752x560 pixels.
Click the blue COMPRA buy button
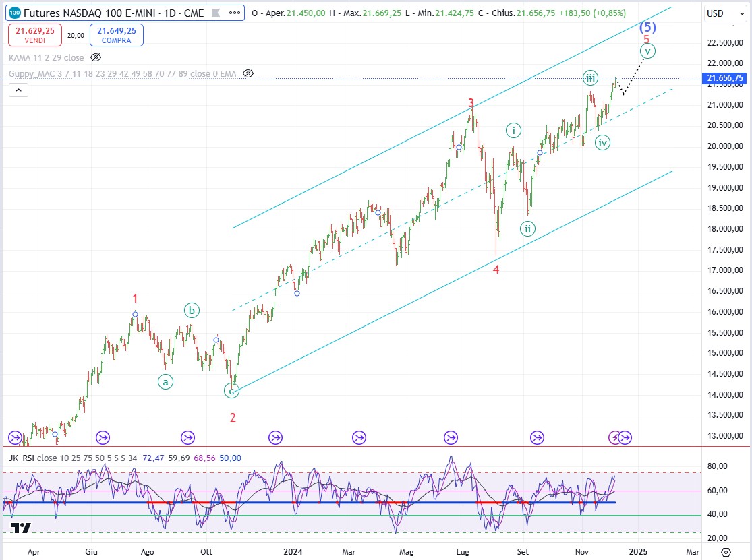(117, 35)
